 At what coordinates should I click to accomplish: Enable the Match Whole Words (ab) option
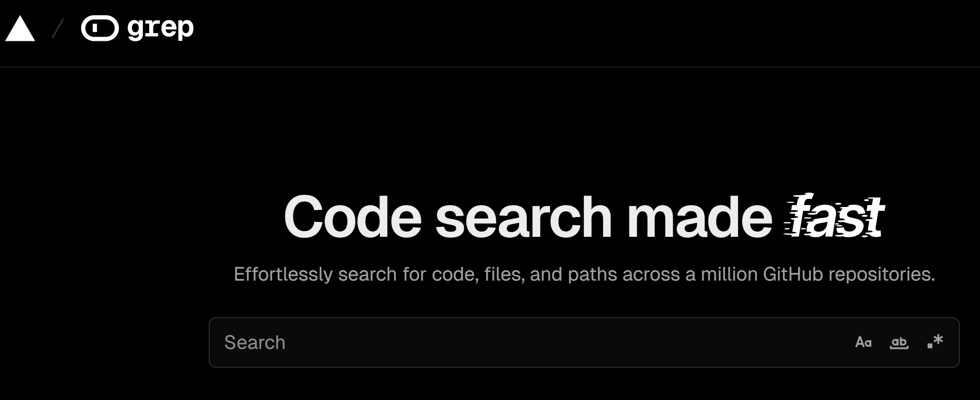899,342
